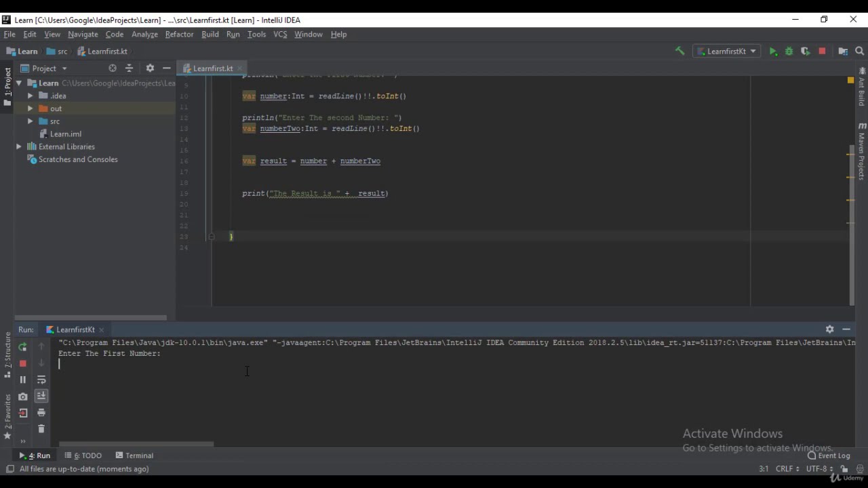
Task: Stop the process in Run panel
Action: click(x=22, y=363)
